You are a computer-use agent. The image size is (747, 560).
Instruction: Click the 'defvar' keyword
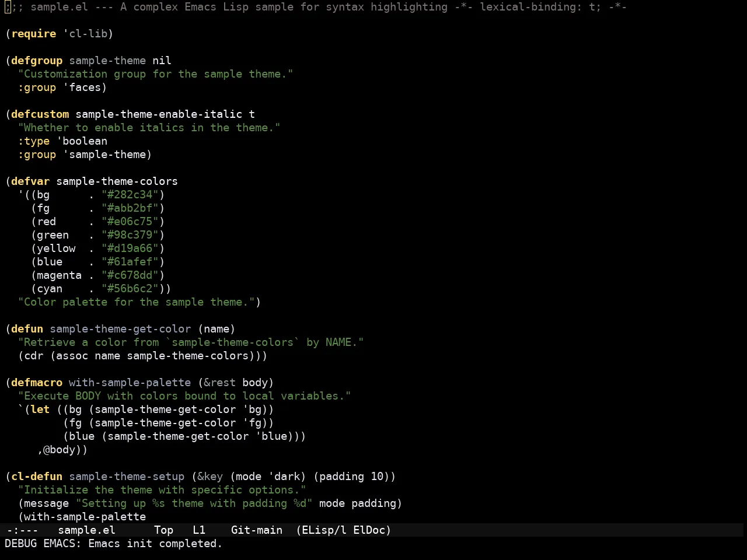(x=30, y=181)
